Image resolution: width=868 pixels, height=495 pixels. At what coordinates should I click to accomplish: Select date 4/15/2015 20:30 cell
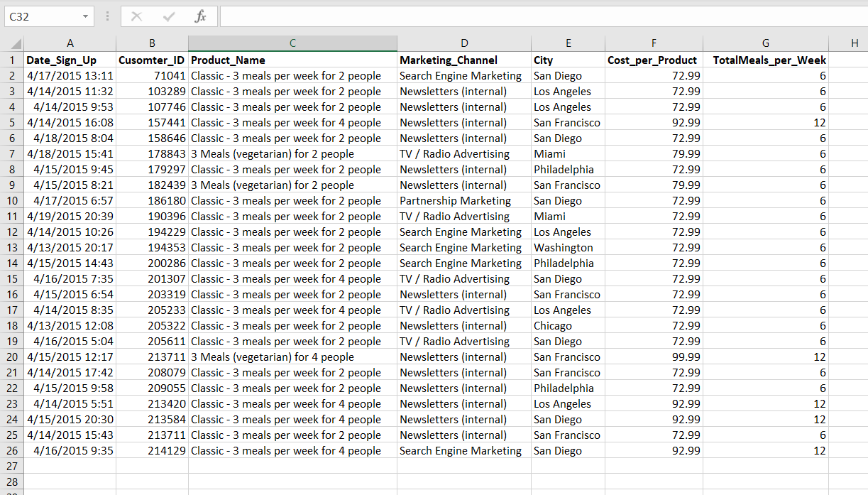(70, 420)
